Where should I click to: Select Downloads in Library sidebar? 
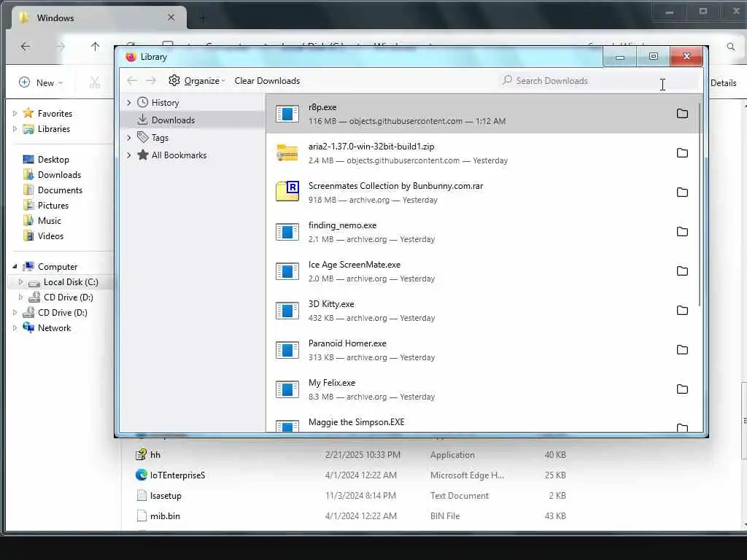[193, 120]
